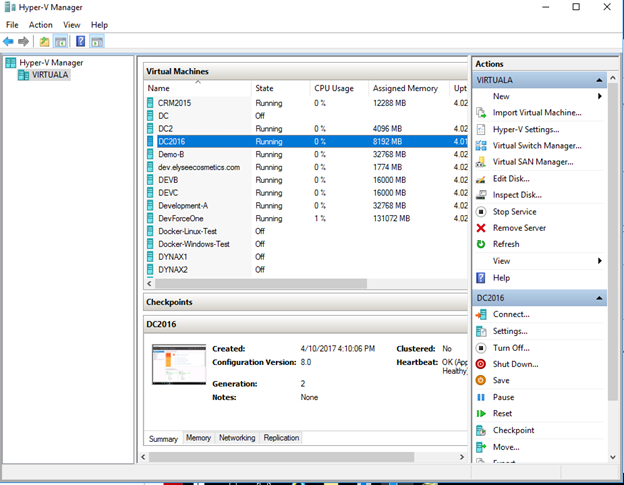This screenshot has width=624, height=485.
Task: Toggle the Show/Hide Console Tree toolbar icon
Action: click(x=60, y=41)
